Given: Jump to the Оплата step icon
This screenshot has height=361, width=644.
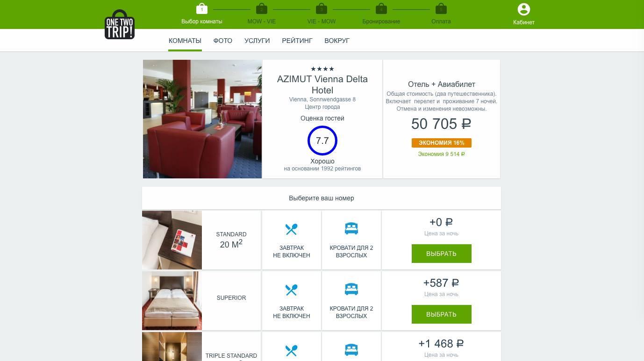Looking at the screenshot, I should pyautogui.click(x=441, y=8).
